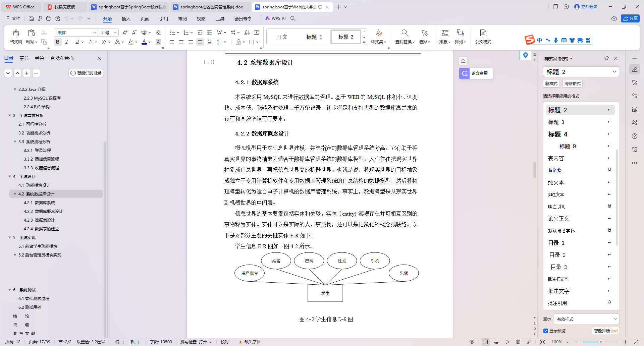Click the WPS AI button
Viewport: 644px width, 346px height.
275,18
